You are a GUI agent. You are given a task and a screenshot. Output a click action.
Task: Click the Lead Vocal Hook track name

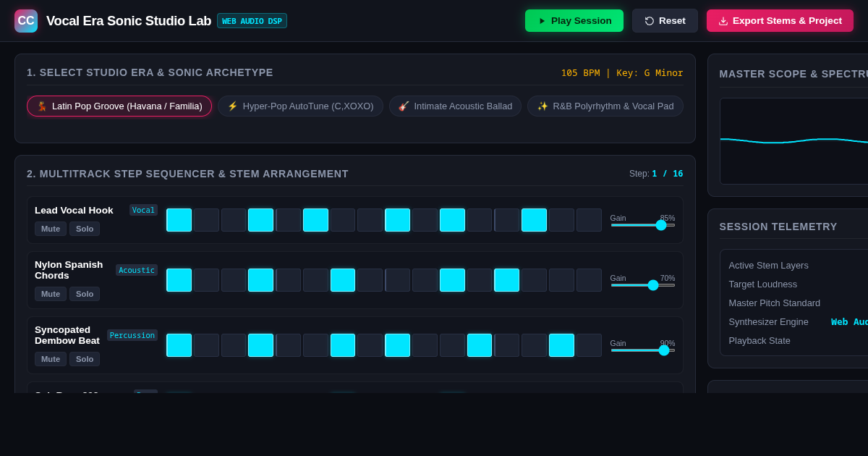coord(74,210)
